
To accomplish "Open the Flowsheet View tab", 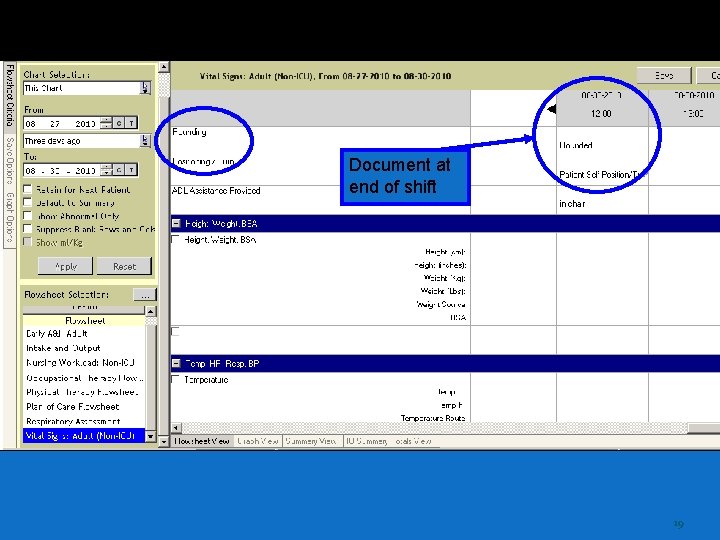I will click(202, 441).
